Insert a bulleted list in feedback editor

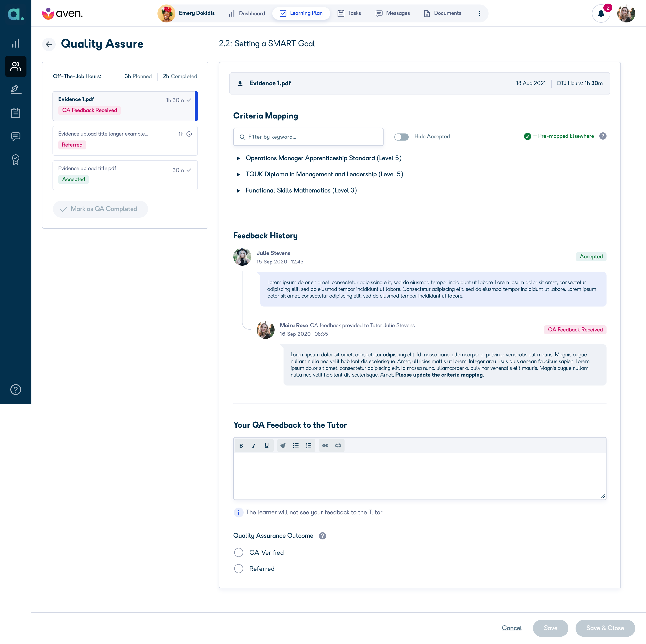tap(296, 446)
